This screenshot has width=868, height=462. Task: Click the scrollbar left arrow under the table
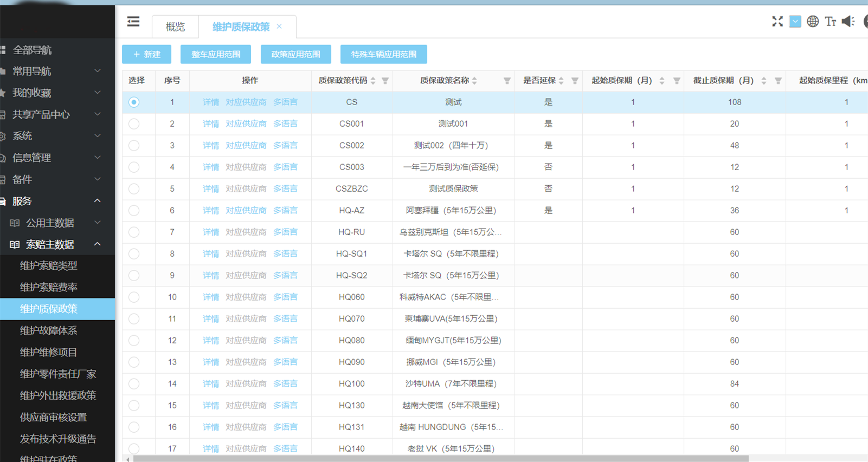127,459
